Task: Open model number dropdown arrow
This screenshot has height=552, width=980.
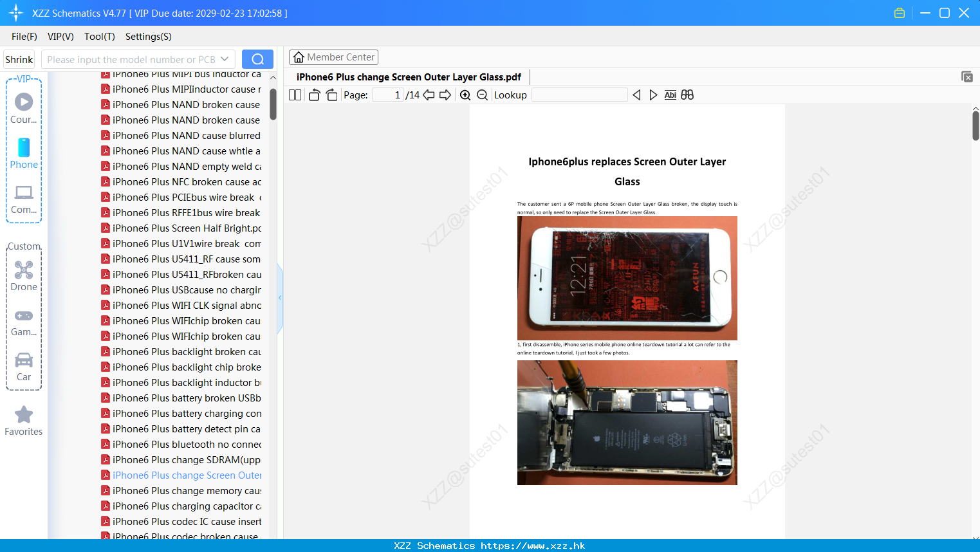Action: (225, 59)
